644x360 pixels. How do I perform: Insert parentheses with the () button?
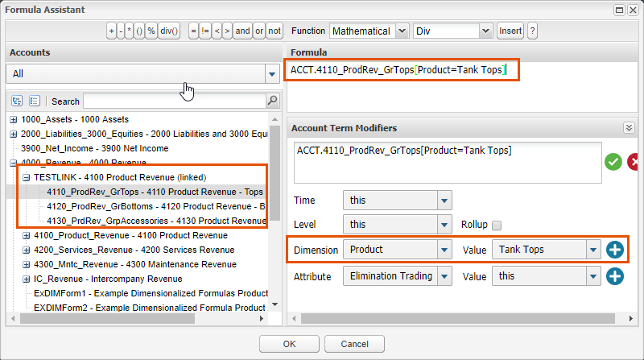point(139,31)
